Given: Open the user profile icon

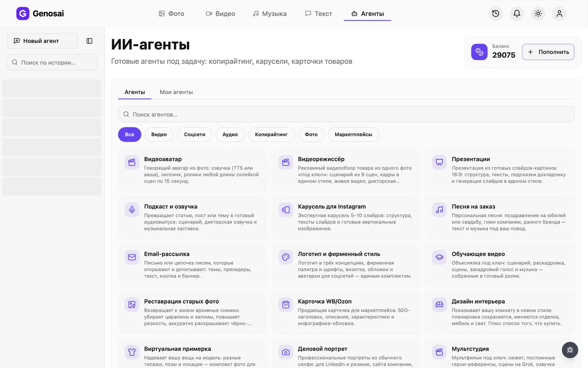Looking at the screenshot, I should tap(559, 14).
